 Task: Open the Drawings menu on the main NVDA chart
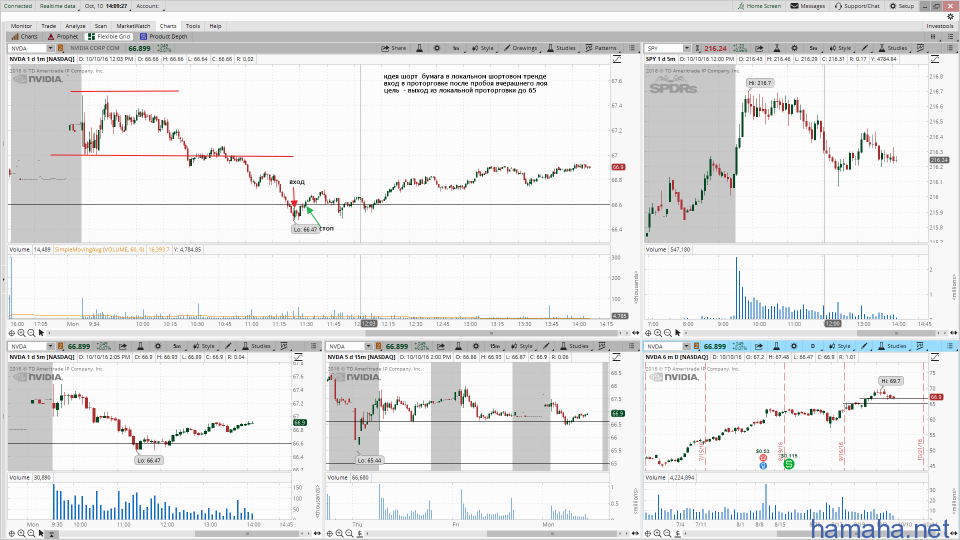tap(520, 48)
